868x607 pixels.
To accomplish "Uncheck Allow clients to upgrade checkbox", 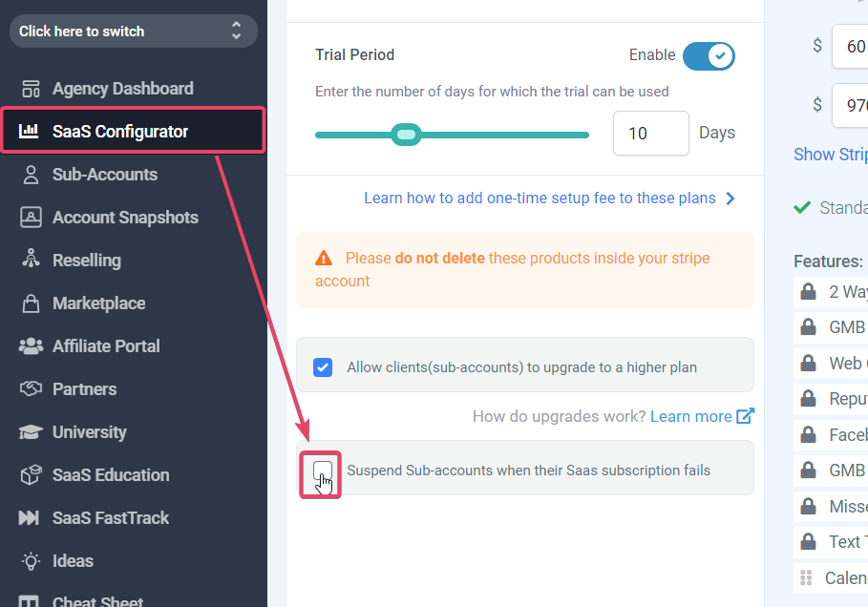I will [323, 367].
